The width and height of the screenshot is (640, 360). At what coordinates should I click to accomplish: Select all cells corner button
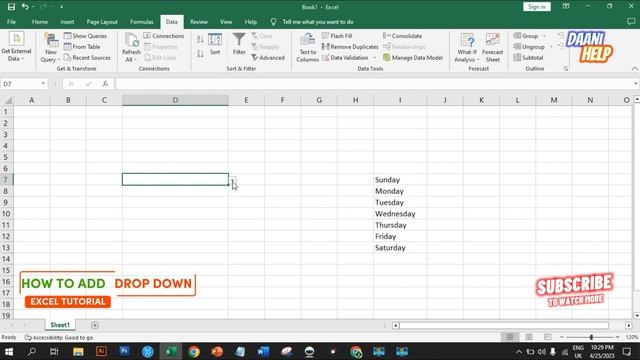[x=7, y=100]
